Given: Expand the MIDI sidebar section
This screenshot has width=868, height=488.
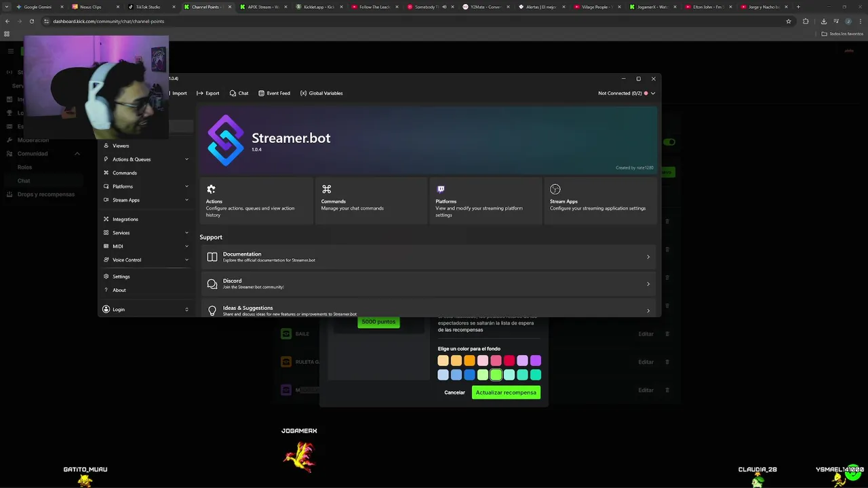Looking at the screenshot, I should 186,246.
